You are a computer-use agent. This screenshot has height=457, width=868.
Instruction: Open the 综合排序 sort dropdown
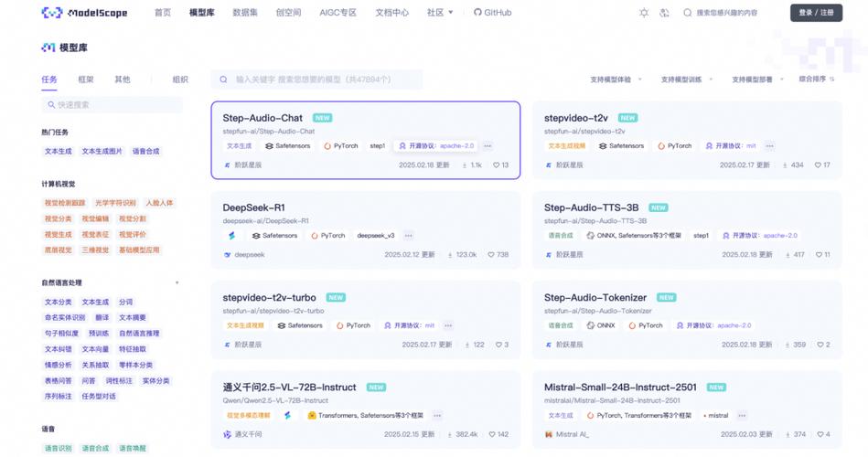817,80
